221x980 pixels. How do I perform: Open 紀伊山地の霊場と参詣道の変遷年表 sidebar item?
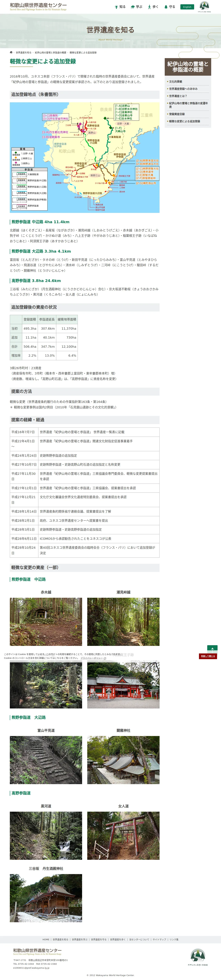tap(188, 105)
